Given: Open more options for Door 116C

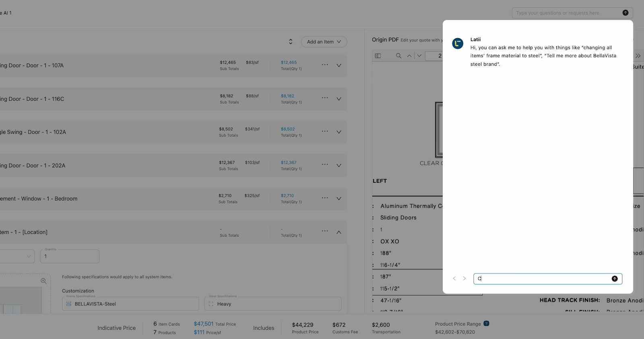Looking at the screenshot, I should click(325, 98).
